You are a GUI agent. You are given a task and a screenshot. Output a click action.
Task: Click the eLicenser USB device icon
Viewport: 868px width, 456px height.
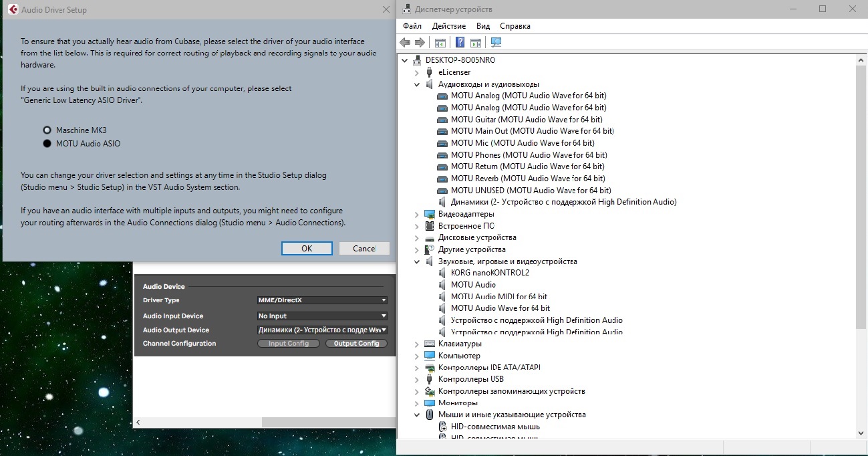point(430,72)
